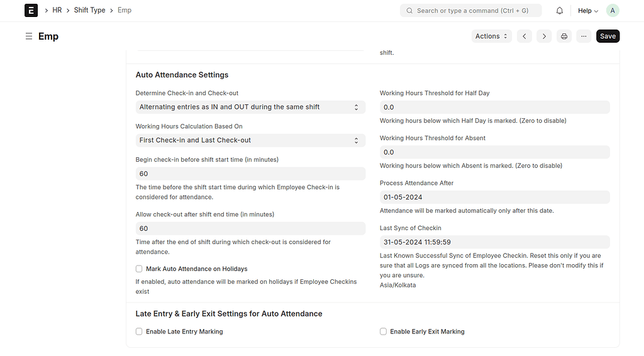Open the Help menu
644x356 pixels.
588,11
